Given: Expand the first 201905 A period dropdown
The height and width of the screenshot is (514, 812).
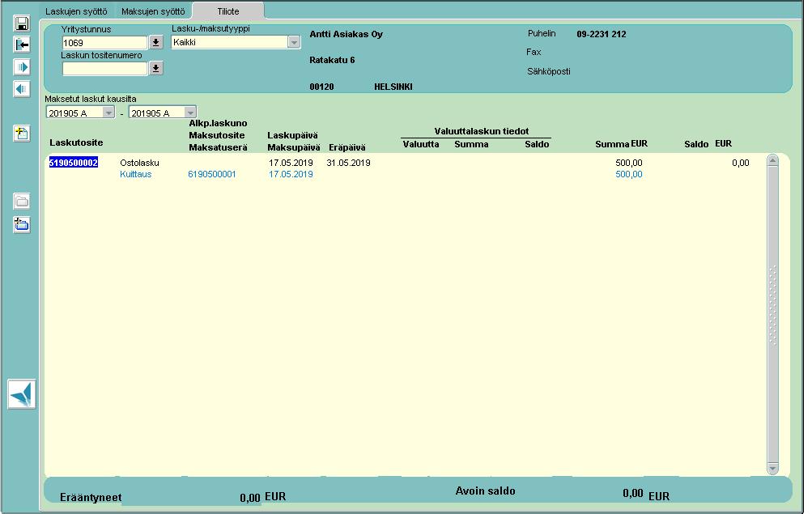Looking at the screenshot, I should click(x=108, y=113).
